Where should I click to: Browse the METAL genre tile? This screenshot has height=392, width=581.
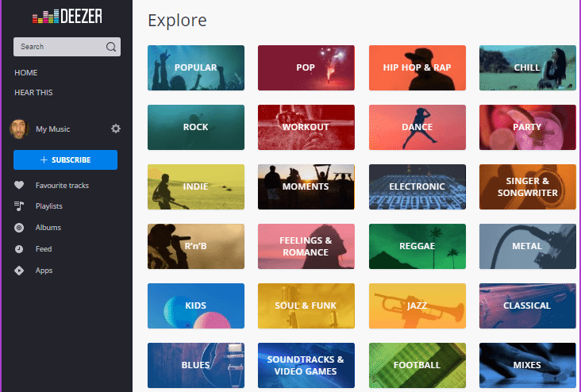pos(528,247)
